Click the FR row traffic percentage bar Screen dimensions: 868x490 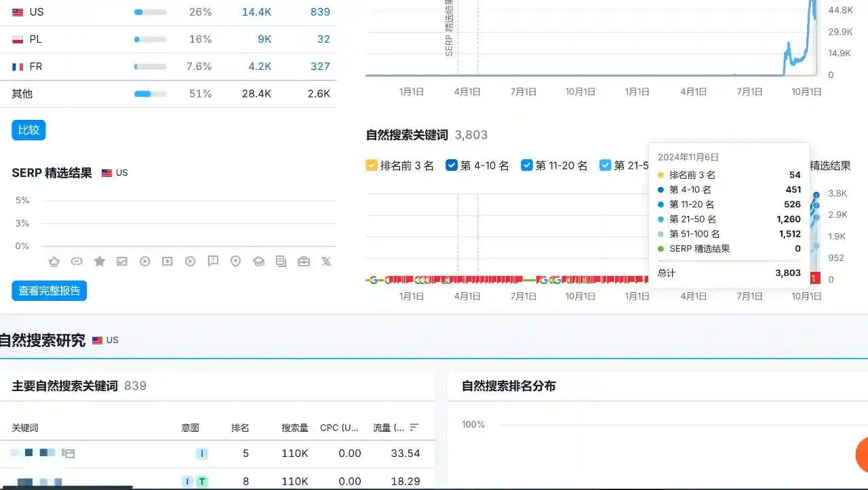coord(150,66)
